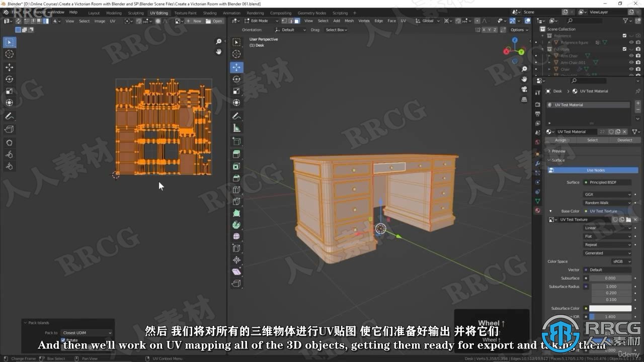Open Global orientation dropdown
Image resolution: width=644 pixels, height=362 pixels.
coord(428,21)
